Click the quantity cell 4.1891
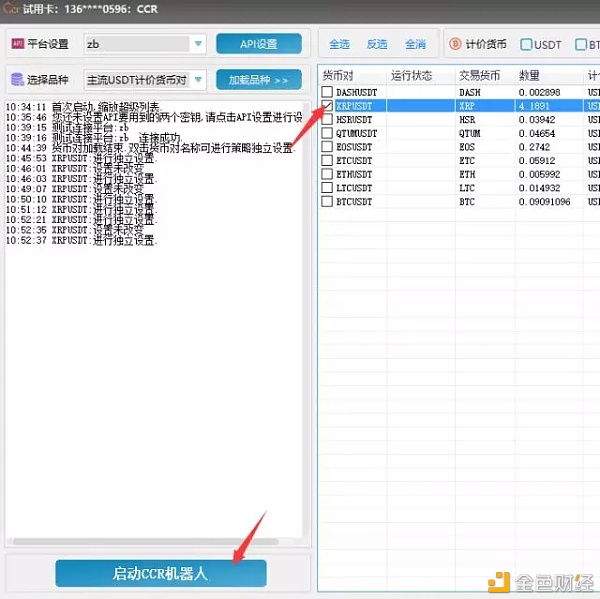The image size is (600, 599). [x=534, y=106]
